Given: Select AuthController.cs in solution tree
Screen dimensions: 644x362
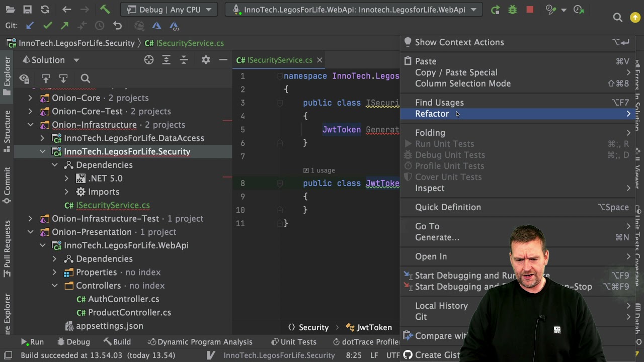Looking at the screenshot, I should pos(123,299).
